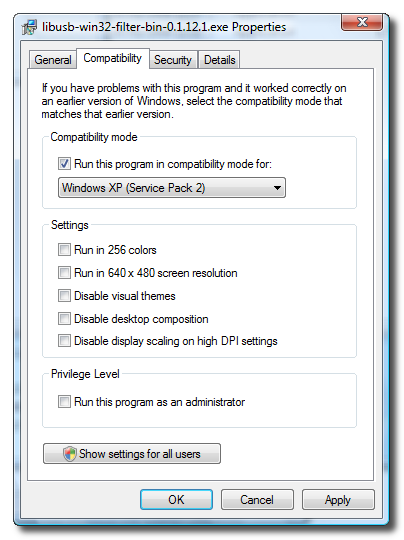The image size is (404, 540).
Task: Uncheck Run this program in compatibility mode
Action: pyautogui.click(x=64, y=164)
